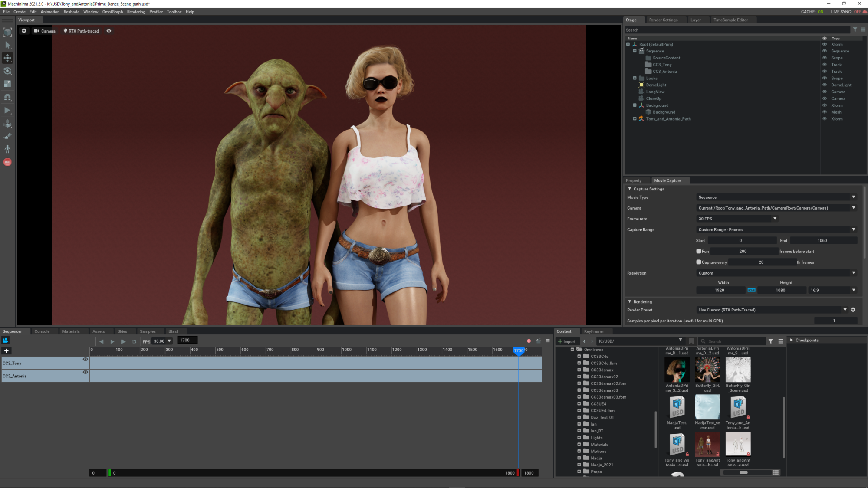Toggle visibility of Tony_and_Antonia_Path prim

tap(825, 119)
